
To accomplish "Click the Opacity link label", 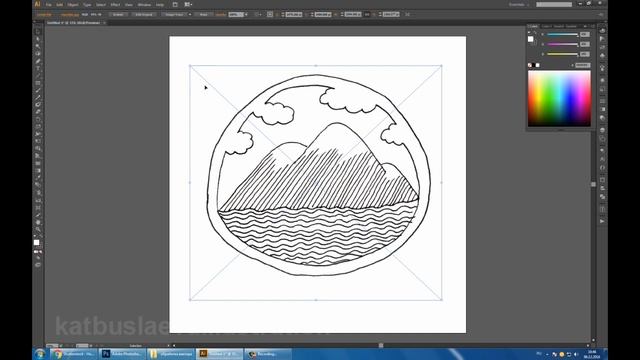I will 221,14.
